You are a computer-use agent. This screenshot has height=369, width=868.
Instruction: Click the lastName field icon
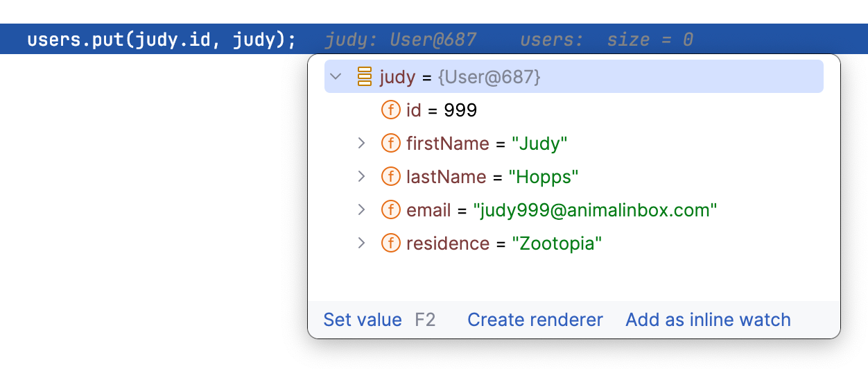tap(391, 177)
